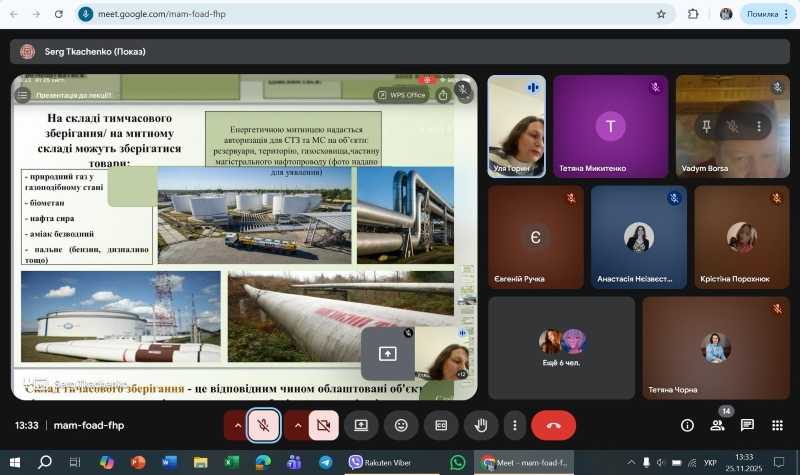Toggle closed captions
The width and height of the screenshot is (800, 475).
click(x=440, y=425)
